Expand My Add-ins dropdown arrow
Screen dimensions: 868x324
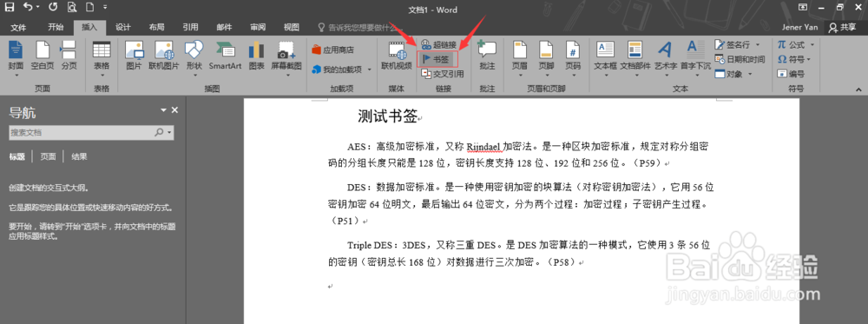click(369, 69)
